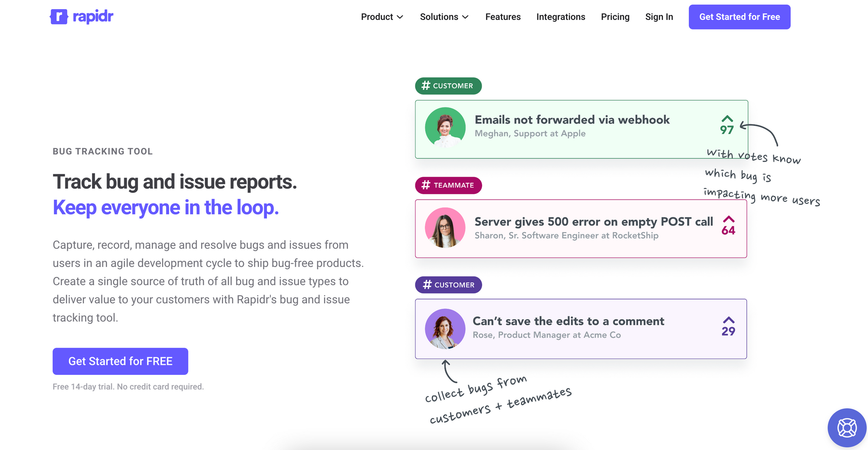Open 'Emails not forwarded via webhook' title
Viewport: 868px width, 450px height.
point(572,120)
